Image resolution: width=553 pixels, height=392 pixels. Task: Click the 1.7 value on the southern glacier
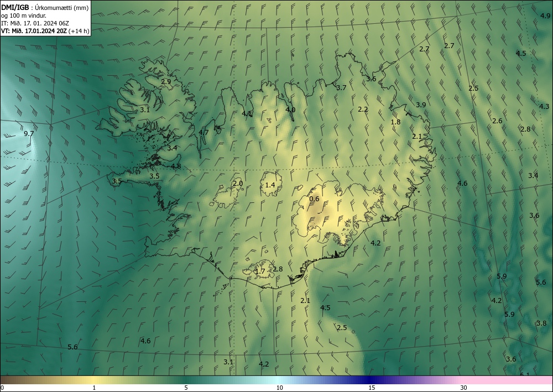(260, 271)
